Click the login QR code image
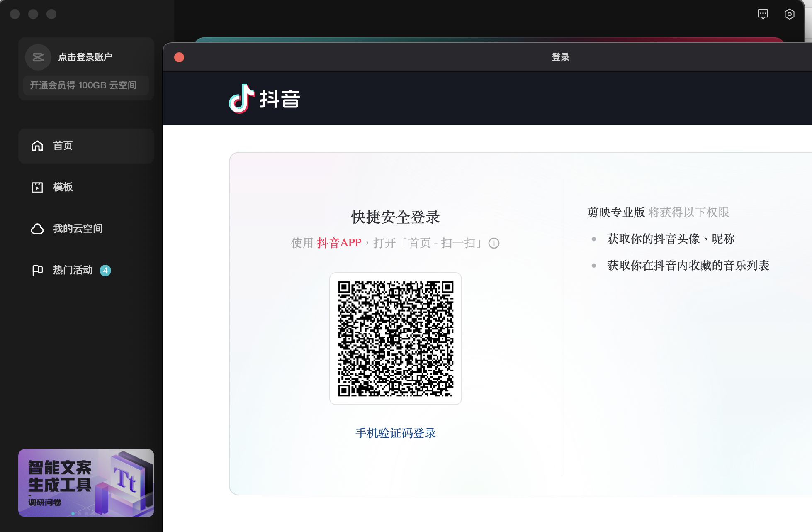The width and height of the screenshot is (812, 532). click(x=395, y=339)
